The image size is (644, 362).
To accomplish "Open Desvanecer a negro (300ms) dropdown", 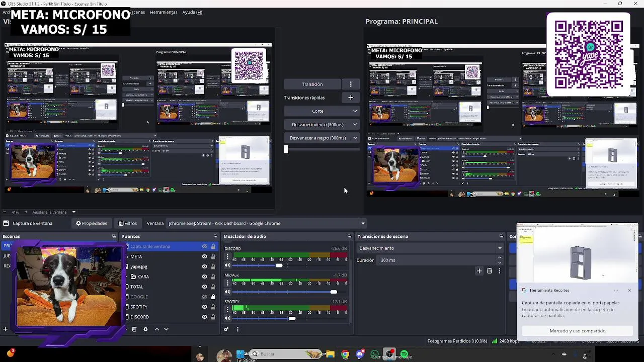I will click(x=321, y=138).
